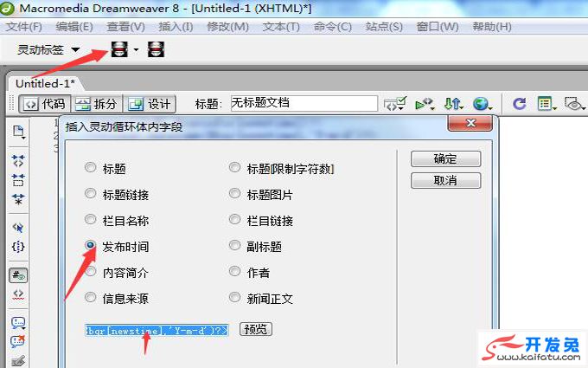Click the first robot icon in the 灵动标签 bar

click(x=119, y=49)
